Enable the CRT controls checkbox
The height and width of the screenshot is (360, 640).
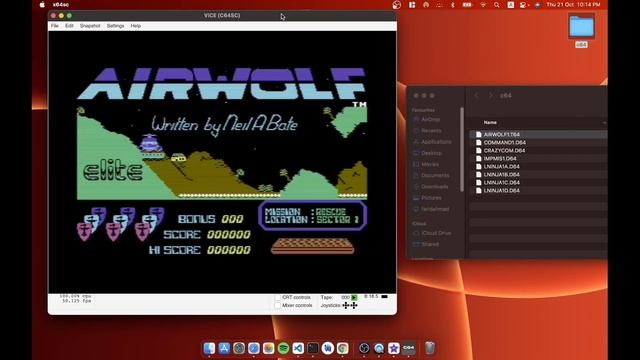pos(278,298)
